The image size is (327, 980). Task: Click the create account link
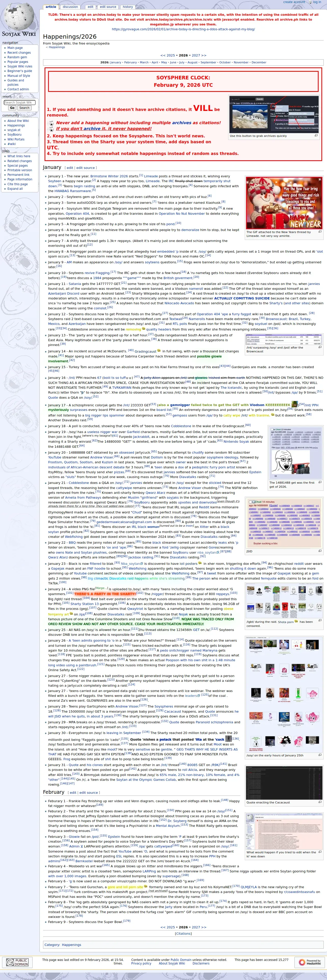[294, 2]
